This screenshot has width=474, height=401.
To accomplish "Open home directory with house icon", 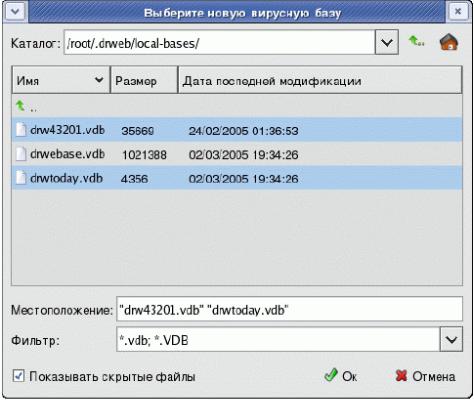I will [x=449, y=42].
